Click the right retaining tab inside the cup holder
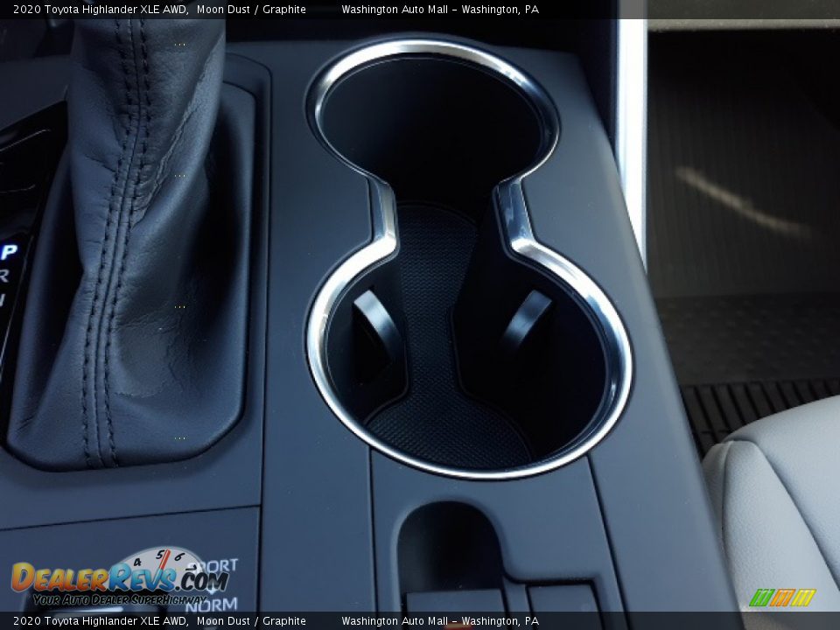The image size is (840, 630). [x=528, y=322]
